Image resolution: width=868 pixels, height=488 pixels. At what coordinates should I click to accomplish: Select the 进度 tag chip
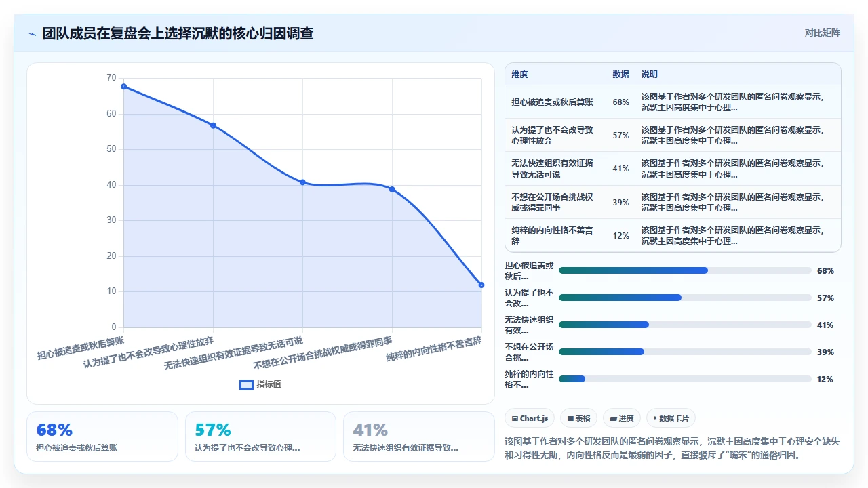tap(621, 418)
